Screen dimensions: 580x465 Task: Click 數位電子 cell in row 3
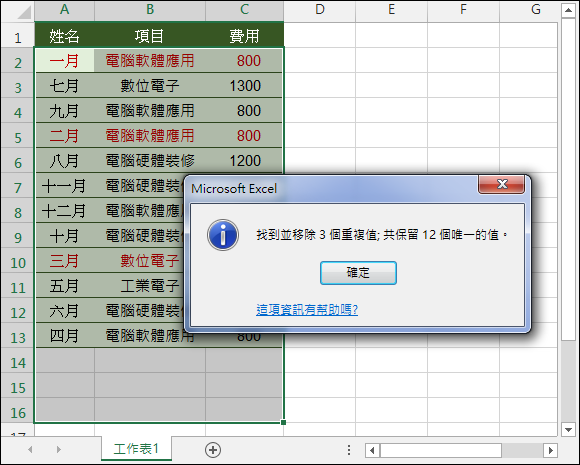[150, 85]
